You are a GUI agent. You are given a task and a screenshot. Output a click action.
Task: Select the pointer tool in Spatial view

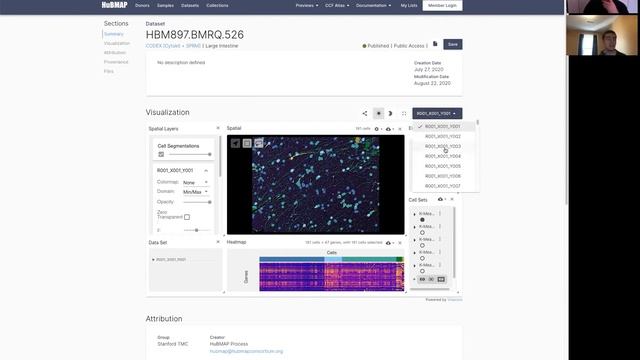point(236,143)
